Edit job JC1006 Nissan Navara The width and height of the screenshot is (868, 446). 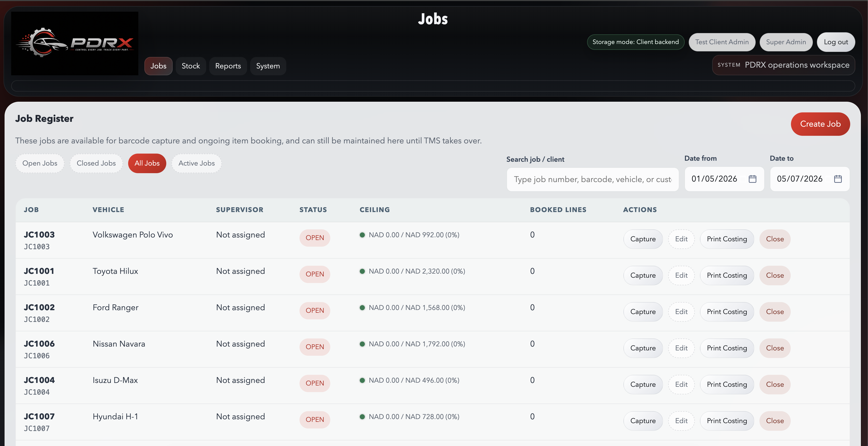point(681,348)
